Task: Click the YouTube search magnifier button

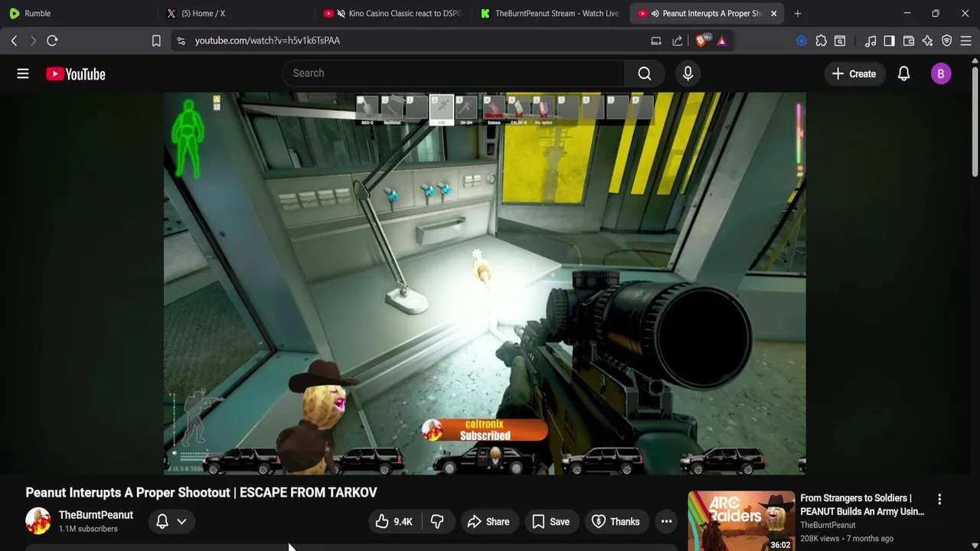Action: coord(645,73)
